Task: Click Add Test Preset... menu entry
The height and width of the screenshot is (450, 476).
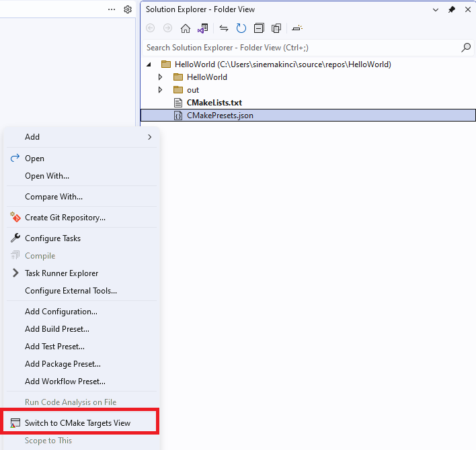Action: point(81,347)
